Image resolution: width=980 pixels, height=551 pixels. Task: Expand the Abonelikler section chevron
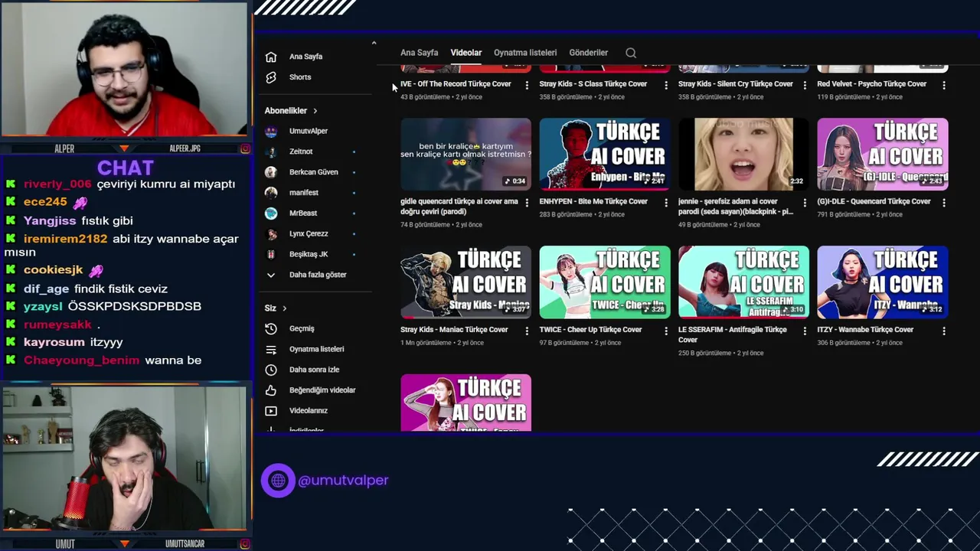click(x=315, y=111)
